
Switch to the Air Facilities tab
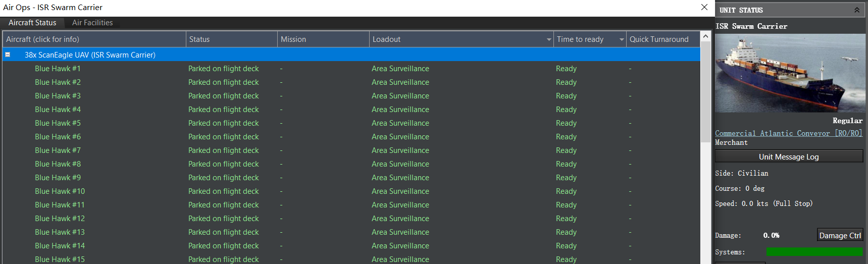point(92,23)
